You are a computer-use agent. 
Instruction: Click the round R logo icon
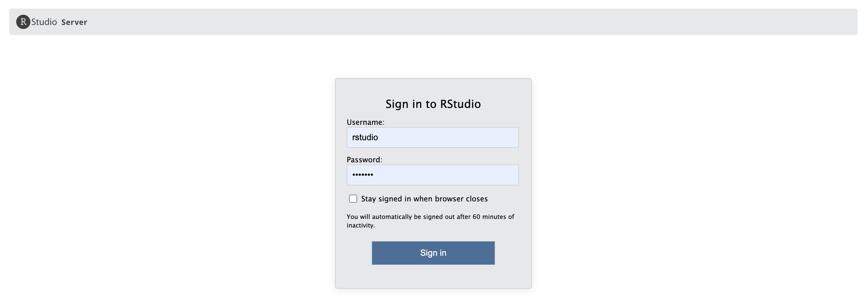[23, 22]
